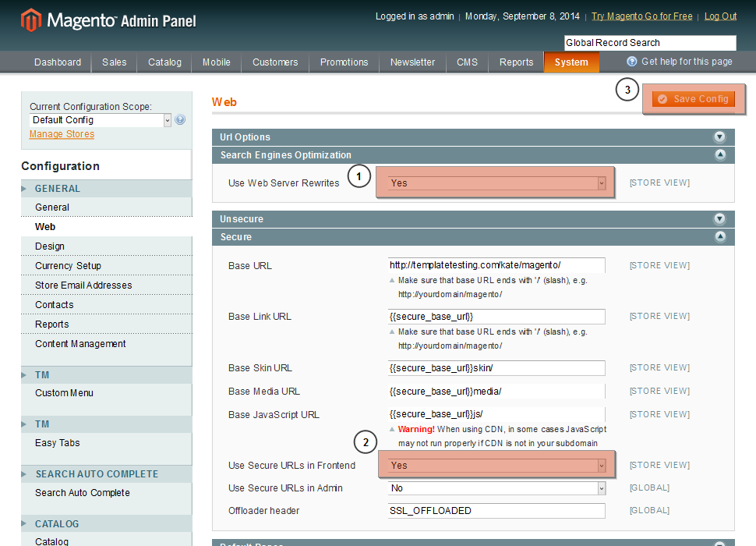This screenshot has height=546, width=756.
Task: Click the Save Config button
Action: (694, 99)
